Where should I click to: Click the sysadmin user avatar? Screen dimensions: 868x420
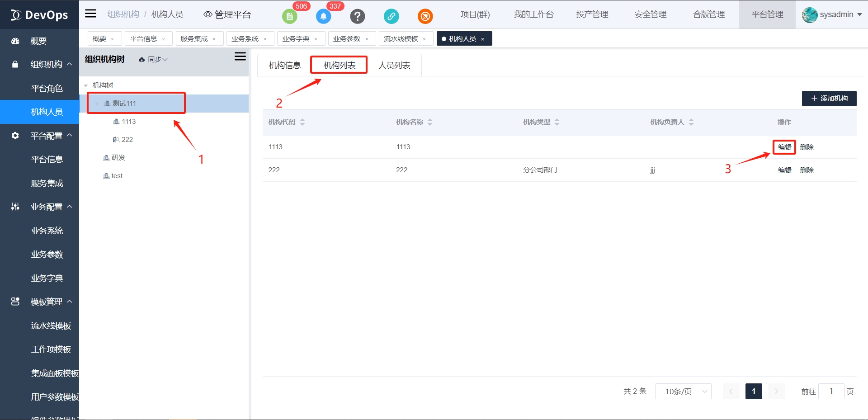coord(809,15)
